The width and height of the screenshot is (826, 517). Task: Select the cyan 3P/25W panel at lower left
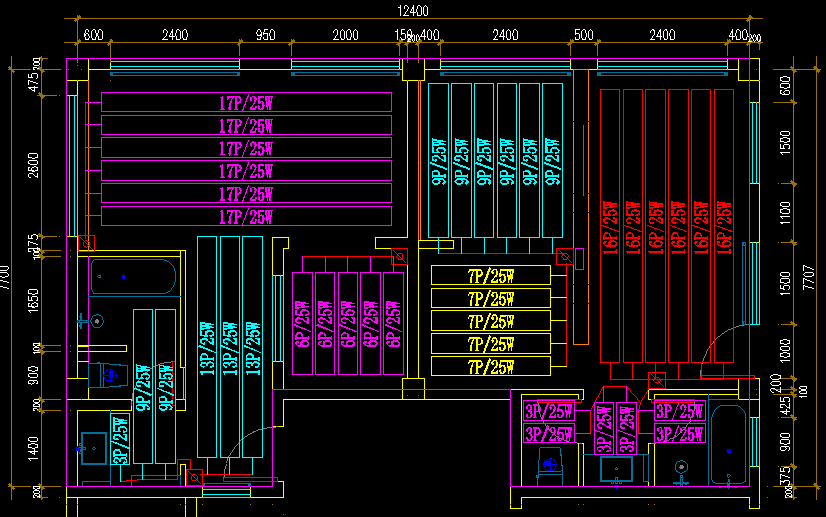(120, 440)
